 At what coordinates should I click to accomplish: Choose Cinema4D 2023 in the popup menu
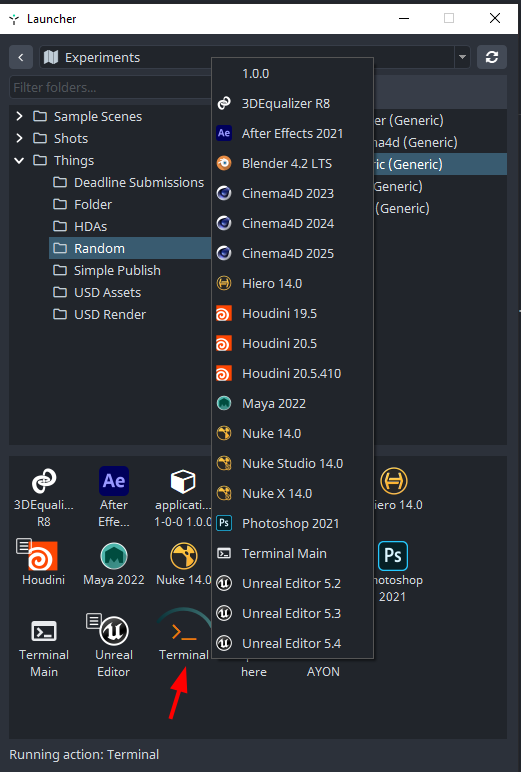click(x=293, y=193)
